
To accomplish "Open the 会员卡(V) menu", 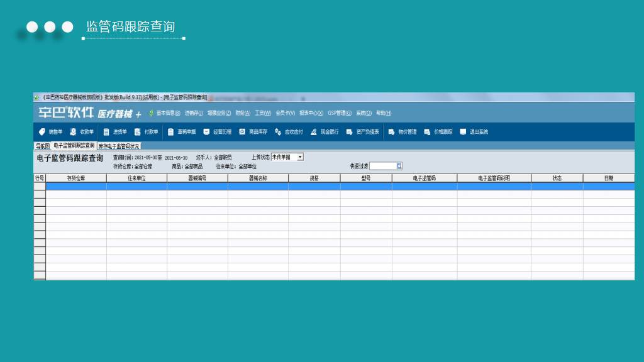I will [x=285, y=113].
